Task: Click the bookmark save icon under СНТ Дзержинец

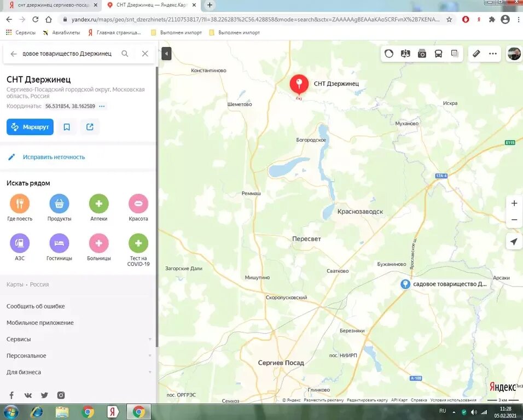Action: tap(67, 126)
